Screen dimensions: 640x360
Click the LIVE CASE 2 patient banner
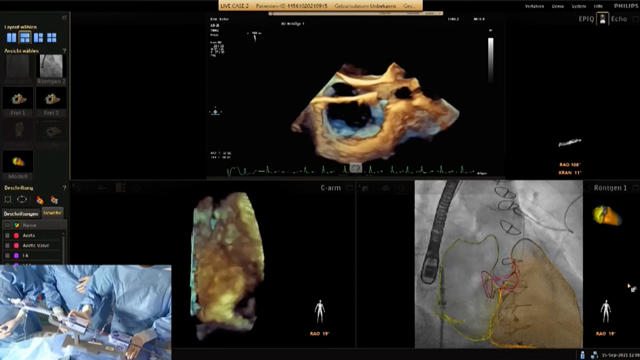pyautogui.click(x=321, y=6)
